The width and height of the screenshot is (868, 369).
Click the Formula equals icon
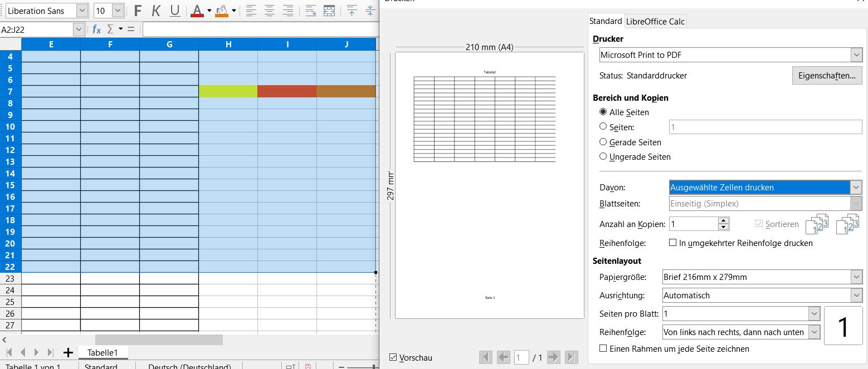coord(131,29)
